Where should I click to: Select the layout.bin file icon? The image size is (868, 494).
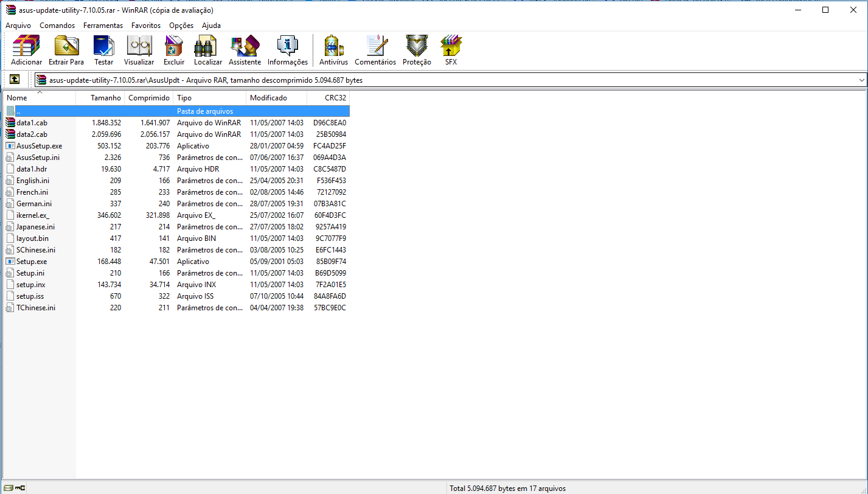tap(10, 238)
